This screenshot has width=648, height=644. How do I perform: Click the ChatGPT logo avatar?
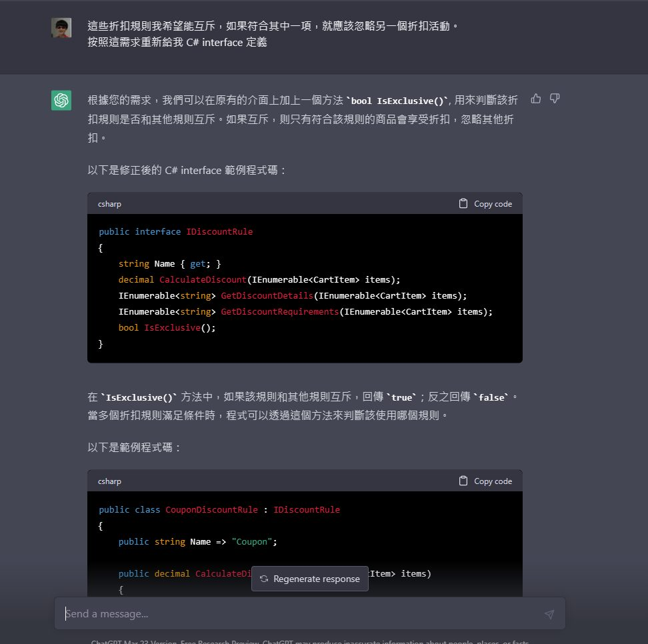coord(61,100)
